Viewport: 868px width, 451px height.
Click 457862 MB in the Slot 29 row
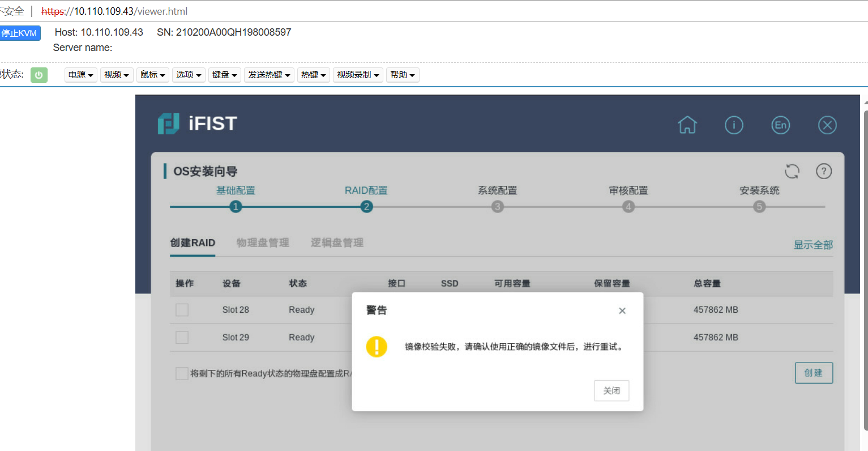tap(716, 338)
